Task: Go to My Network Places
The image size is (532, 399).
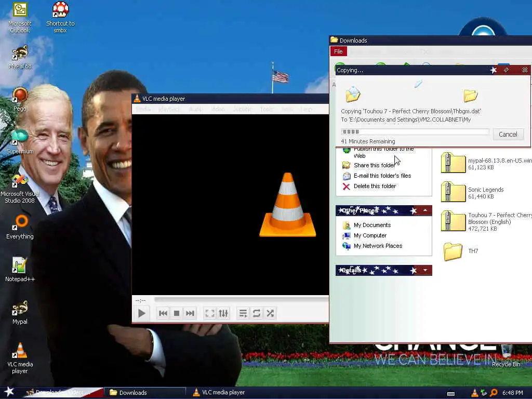Action: pyautogui.click(x=378, y=246)
